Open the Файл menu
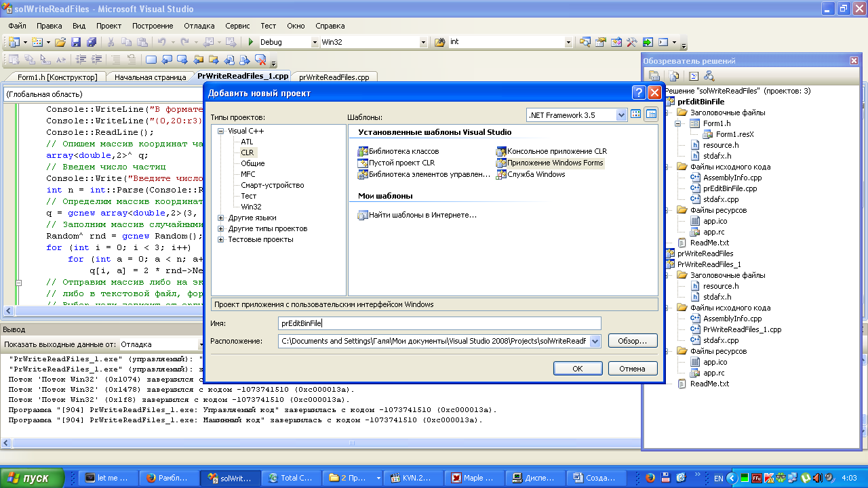This screenshot has width=868, height=488. click(18, 26)
